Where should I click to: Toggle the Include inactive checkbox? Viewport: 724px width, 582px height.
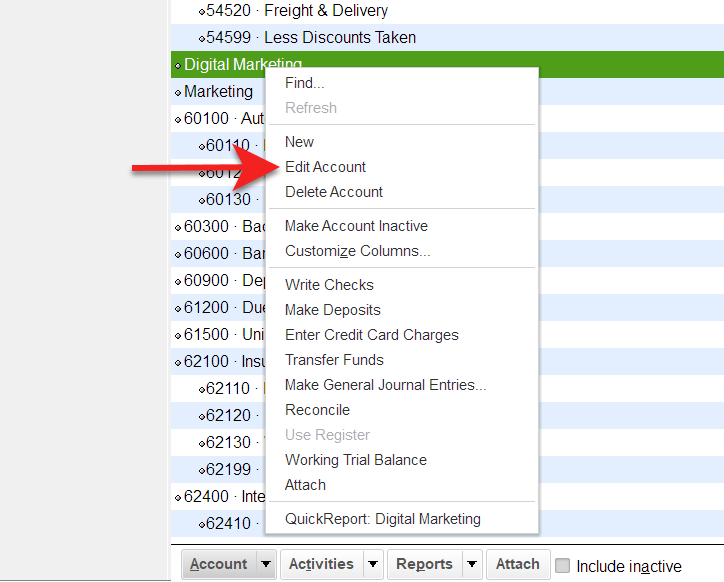562,565
